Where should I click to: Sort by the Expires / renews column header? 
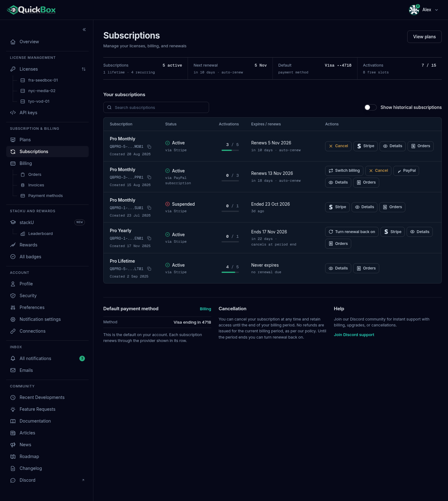(266, 124)
